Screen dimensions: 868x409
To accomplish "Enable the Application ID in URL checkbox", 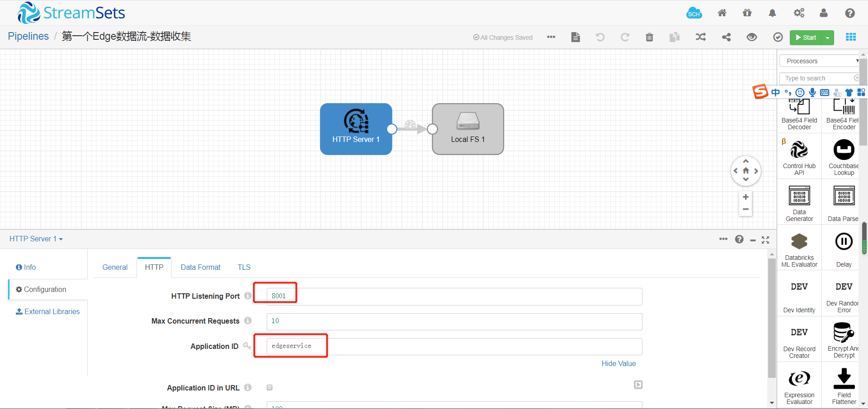I will 269,387.
